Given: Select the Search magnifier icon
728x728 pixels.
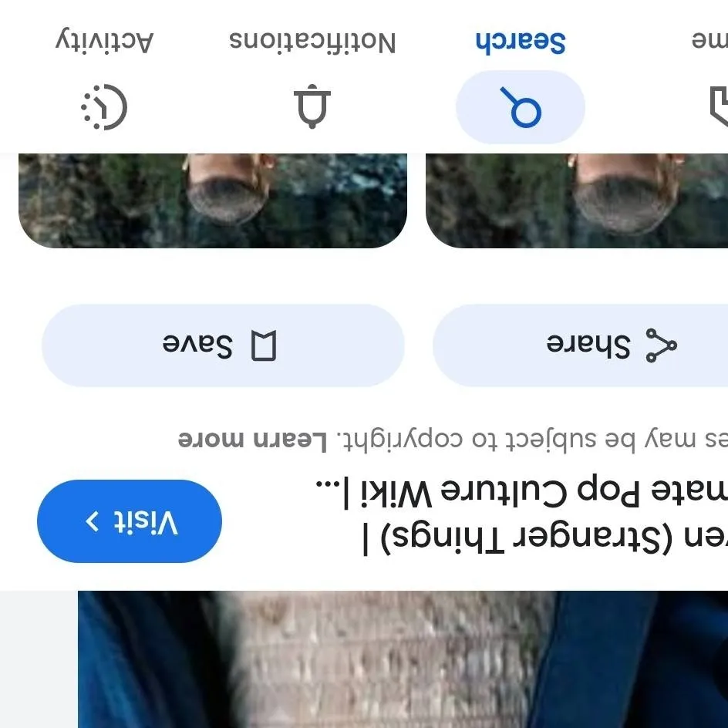Looking at the screenshot, I should [520, 106].
